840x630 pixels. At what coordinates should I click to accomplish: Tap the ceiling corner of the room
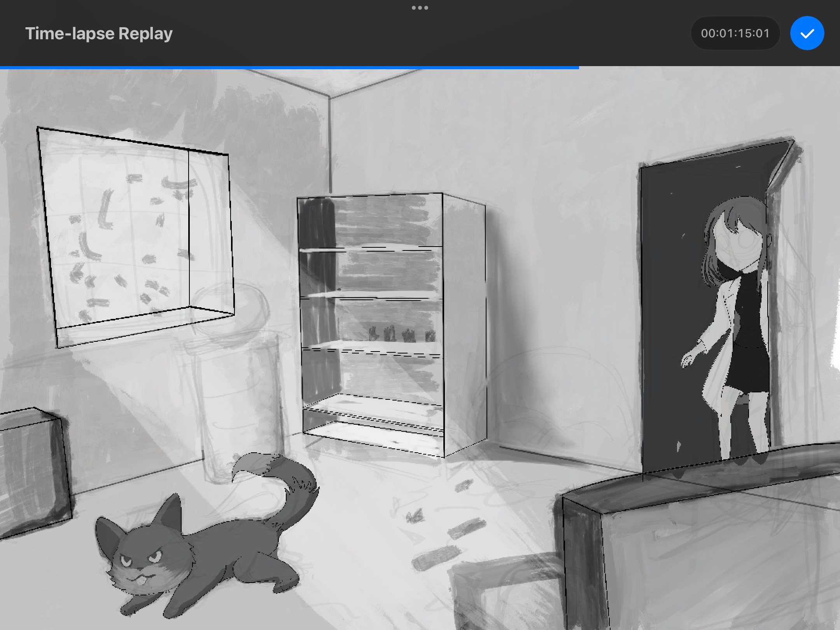coord(329,96)
